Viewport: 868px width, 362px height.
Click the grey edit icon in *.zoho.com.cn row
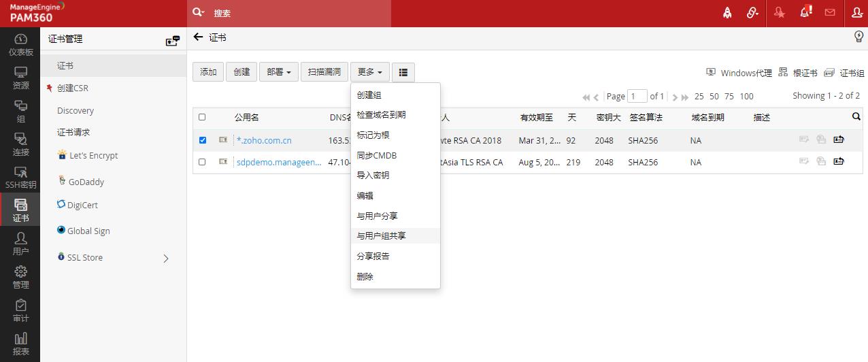tap(804, 139)
